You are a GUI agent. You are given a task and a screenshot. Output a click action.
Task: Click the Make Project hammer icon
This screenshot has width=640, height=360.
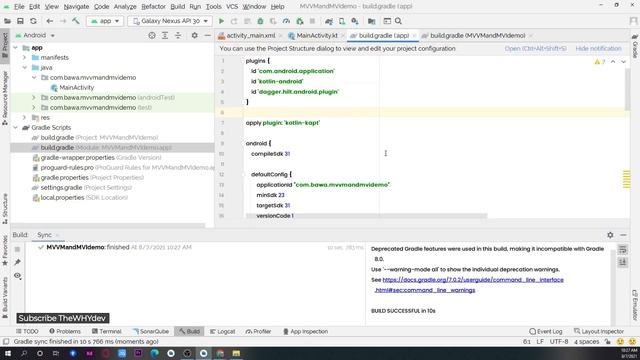click(76, 21)
